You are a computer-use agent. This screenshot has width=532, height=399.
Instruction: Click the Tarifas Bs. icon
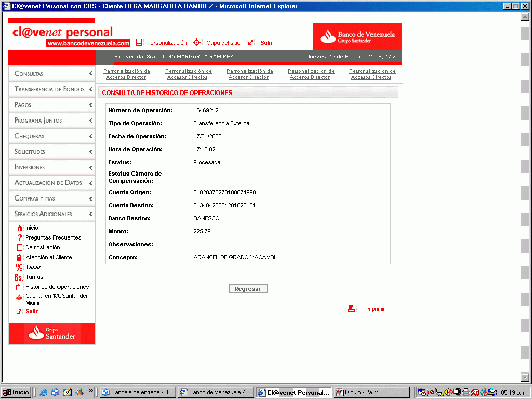[x=19, y=277]
